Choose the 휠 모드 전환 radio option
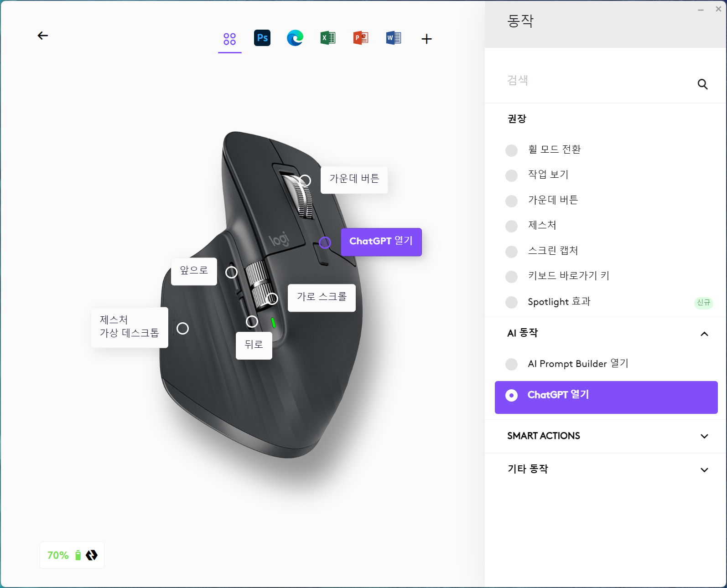The height and width of the screenshot is (588, 727). click(x=512, y=150)
